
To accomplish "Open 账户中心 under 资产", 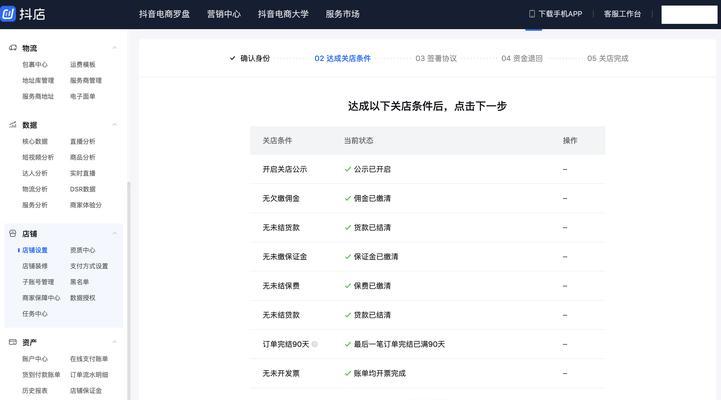I will point(35,359).
